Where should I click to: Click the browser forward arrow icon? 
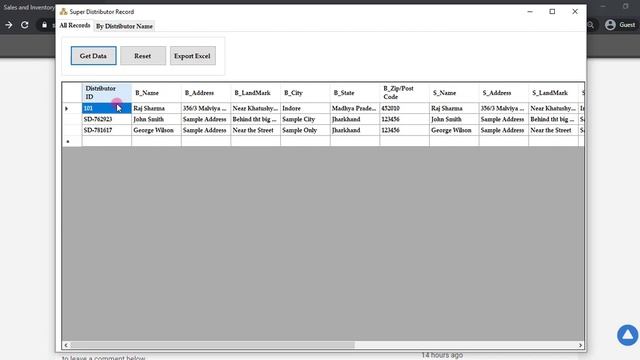click(x=9, y=25)
